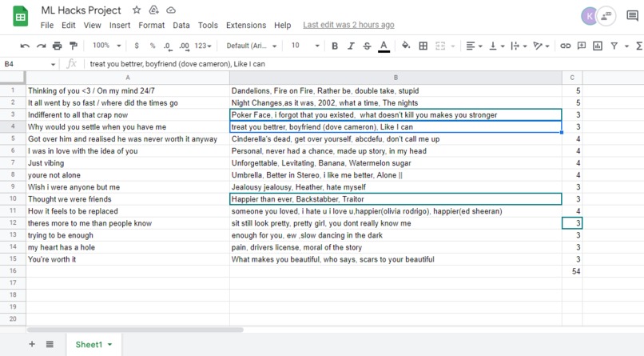Select the paint format tool

point(74,46)
